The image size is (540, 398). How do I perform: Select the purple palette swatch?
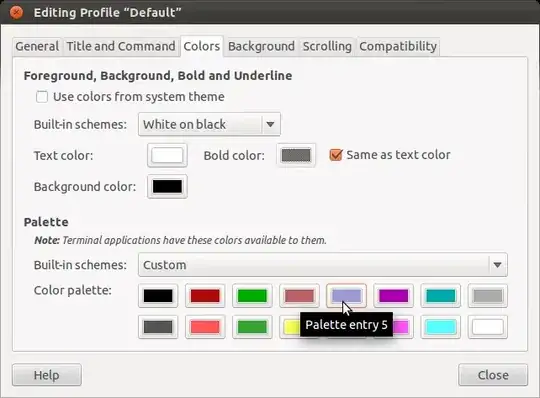pos(393,296)
